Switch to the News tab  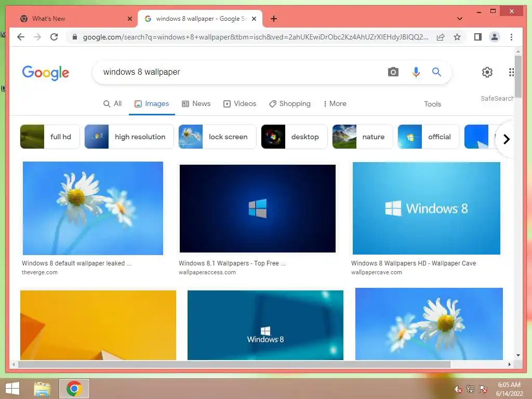(x=196, y=103)
